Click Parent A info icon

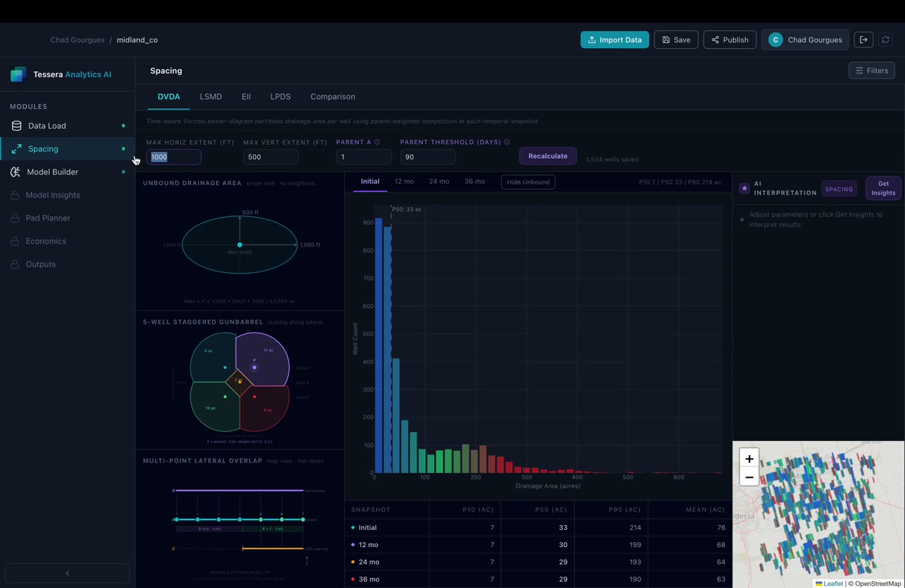(377, 142)
